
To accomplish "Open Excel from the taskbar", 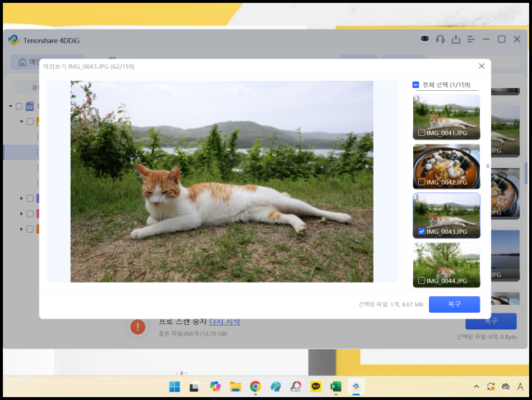I will pyautogui.click(x=336, y=386).
